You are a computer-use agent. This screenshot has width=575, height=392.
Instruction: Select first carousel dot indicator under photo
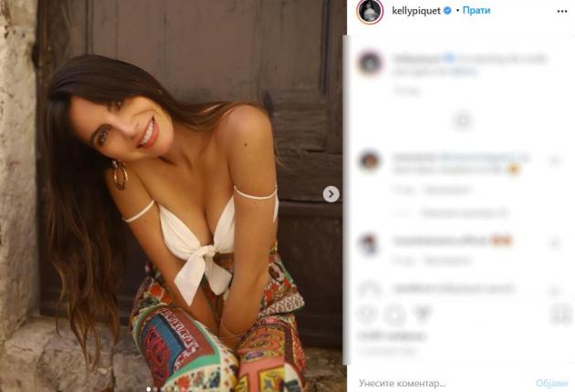148,389
